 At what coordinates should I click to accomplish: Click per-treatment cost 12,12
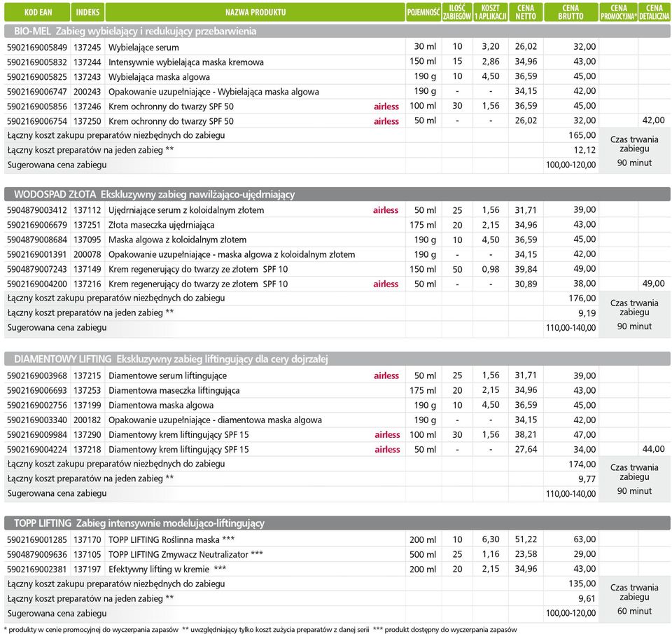(584, 150)
